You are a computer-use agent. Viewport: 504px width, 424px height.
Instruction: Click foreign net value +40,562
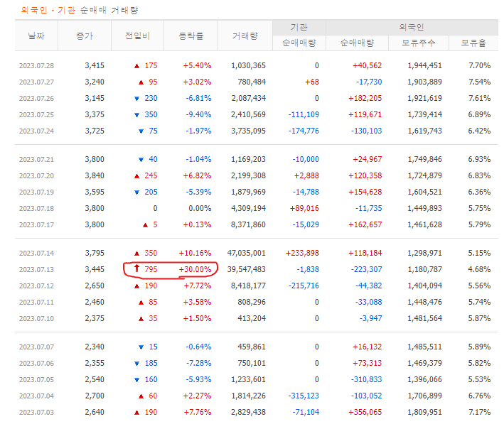pos(367,65)
